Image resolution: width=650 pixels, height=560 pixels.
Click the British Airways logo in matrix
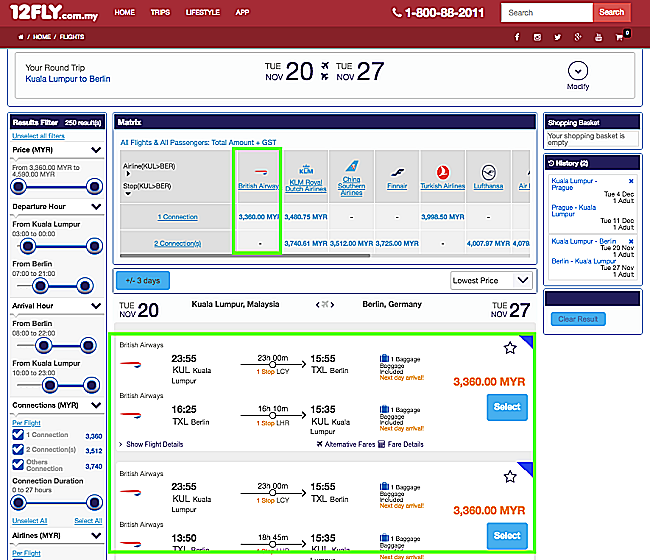(x=261, y=171)
